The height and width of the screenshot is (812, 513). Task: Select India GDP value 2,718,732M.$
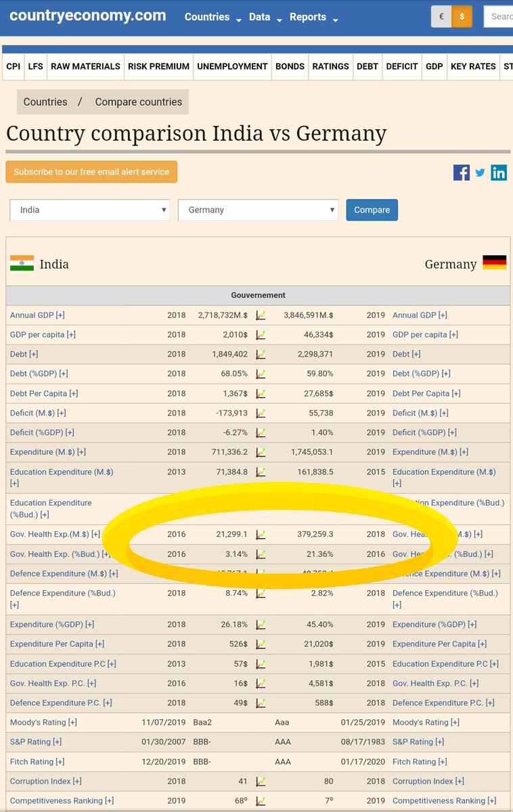tap(223, 315)
